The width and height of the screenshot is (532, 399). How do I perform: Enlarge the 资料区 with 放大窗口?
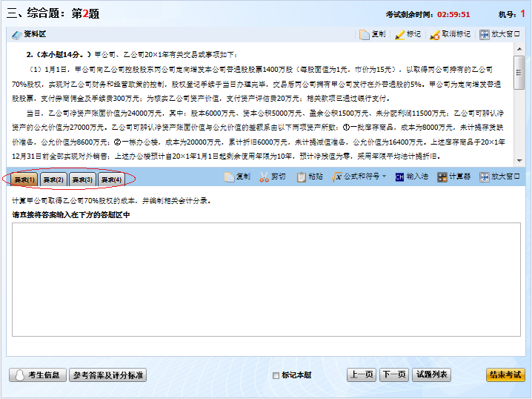485,34
